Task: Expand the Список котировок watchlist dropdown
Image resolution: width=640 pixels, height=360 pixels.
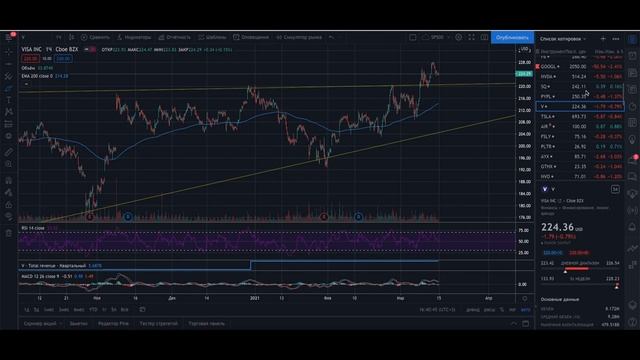Action: (x=563, y=39)
